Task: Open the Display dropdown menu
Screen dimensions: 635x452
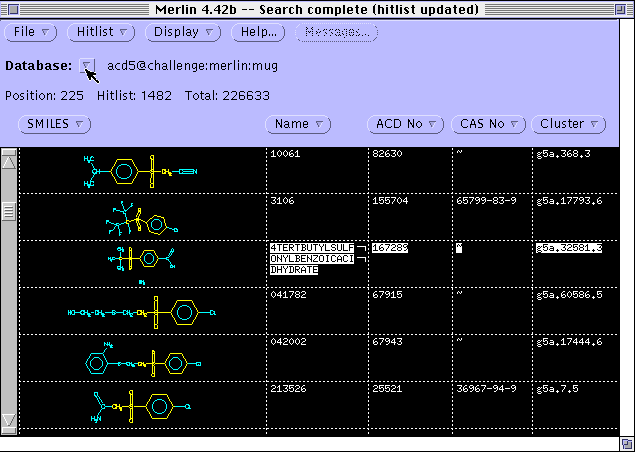Action: click(183, 32)
